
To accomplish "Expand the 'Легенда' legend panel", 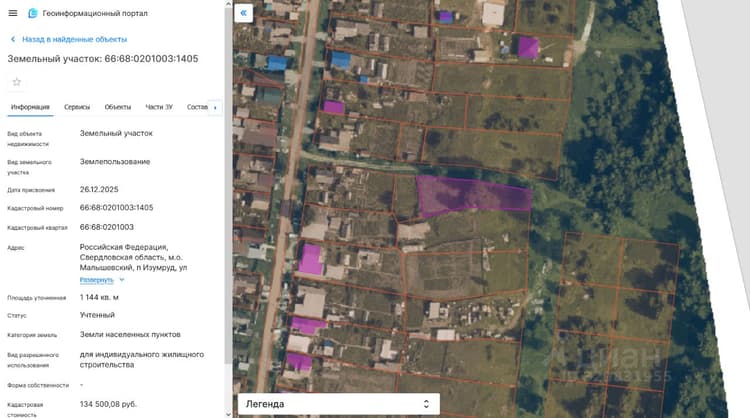I will pyautogui.click(x=339, y=404).
